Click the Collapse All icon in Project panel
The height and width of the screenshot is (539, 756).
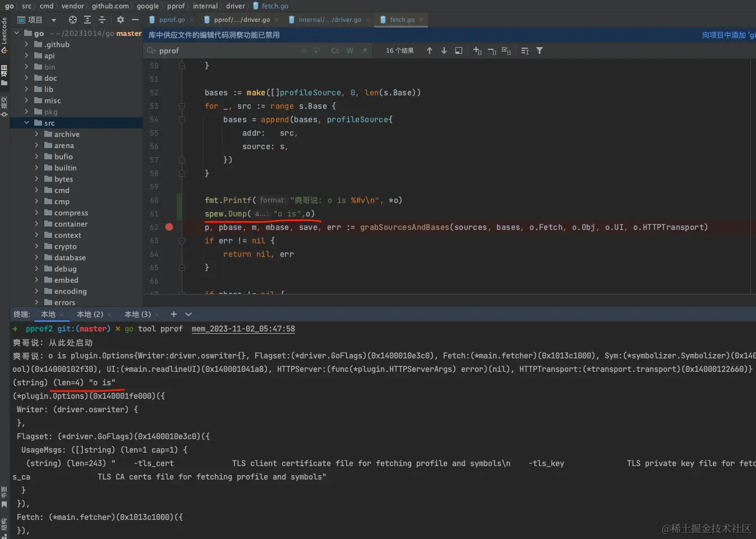102,20
